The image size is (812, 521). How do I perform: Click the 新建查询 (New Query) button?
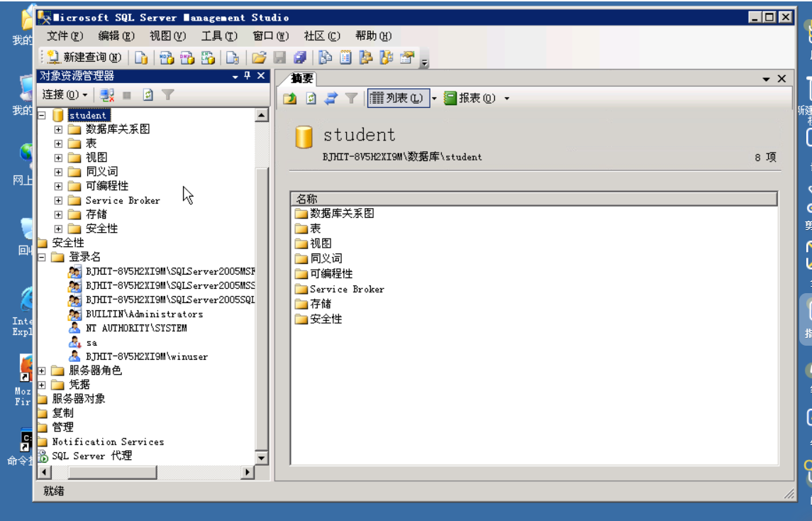[x=84, y=57]
